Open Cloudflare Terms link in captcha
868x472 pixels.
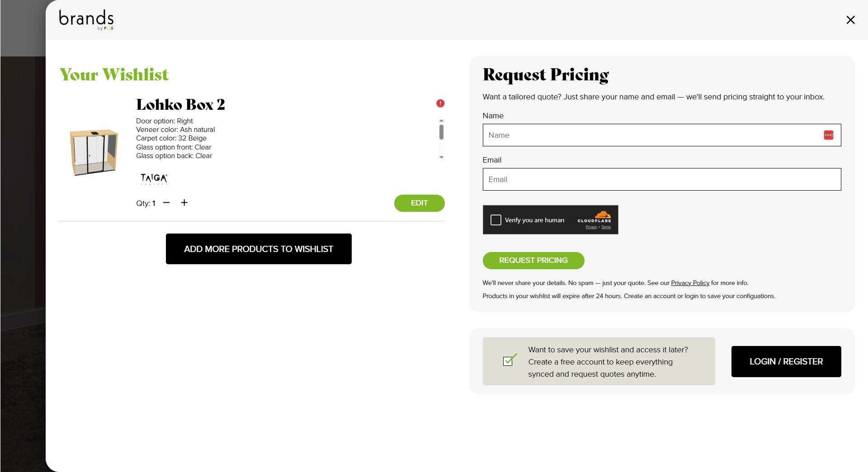pyautogui.click(x=606, y=227)
